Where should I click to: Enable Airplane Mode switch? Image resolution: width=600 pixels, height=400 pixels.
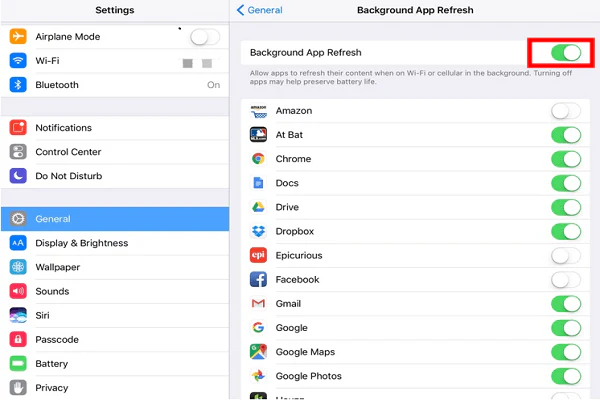click(x=205, y=37)
